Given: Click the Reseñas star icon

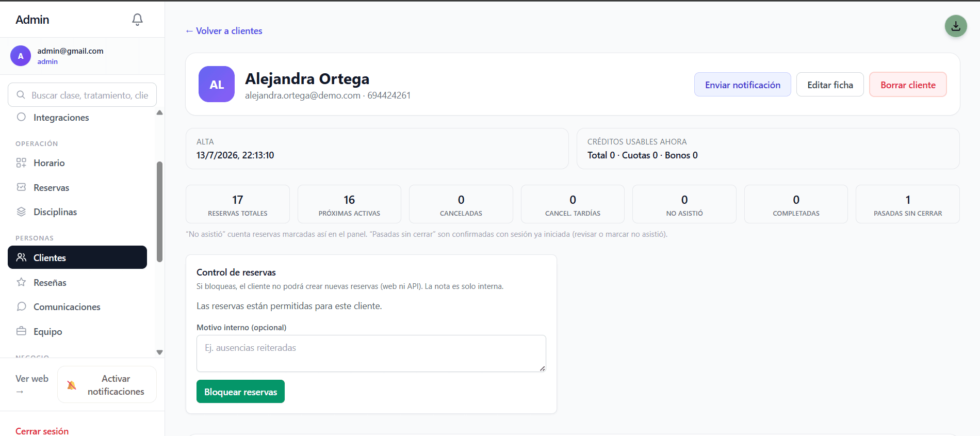Looking at the screenshot, I should coord(21,282).
